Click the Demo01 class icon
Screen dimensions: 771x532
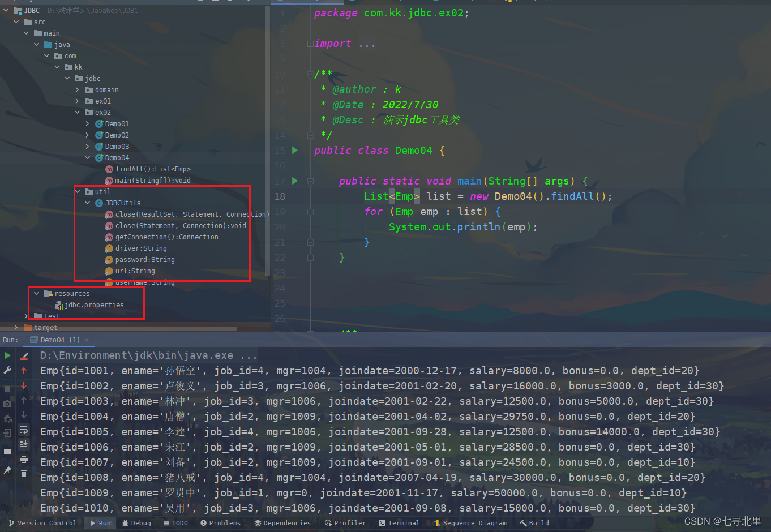click(99, 123)
